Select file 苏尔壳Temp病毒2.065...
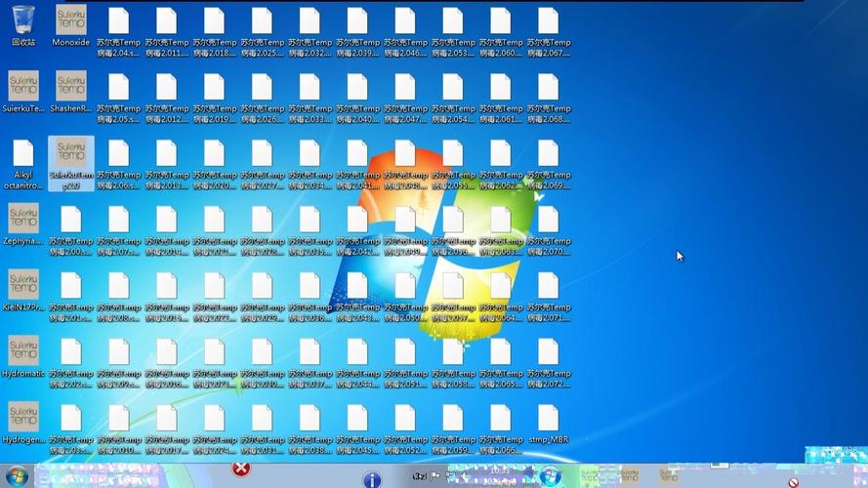Screen dimensions: 868x488 coord(501,363)
